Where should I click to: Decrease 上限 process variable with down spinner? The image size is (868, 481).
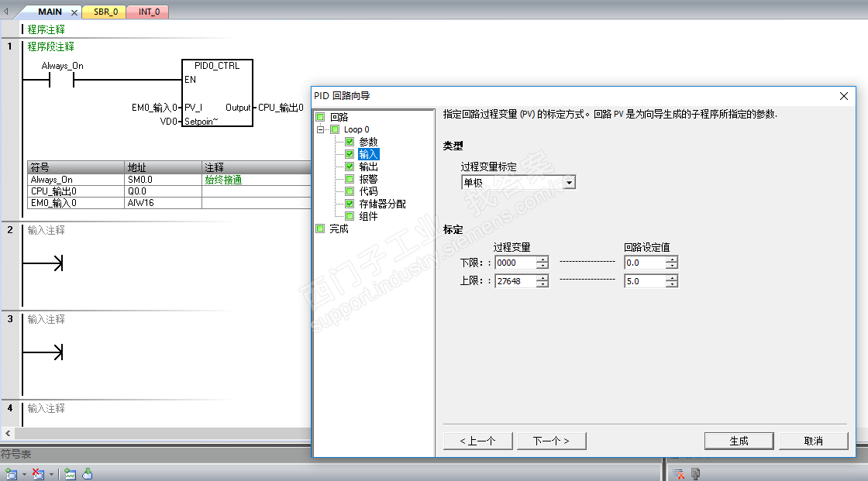click(542, 284)
